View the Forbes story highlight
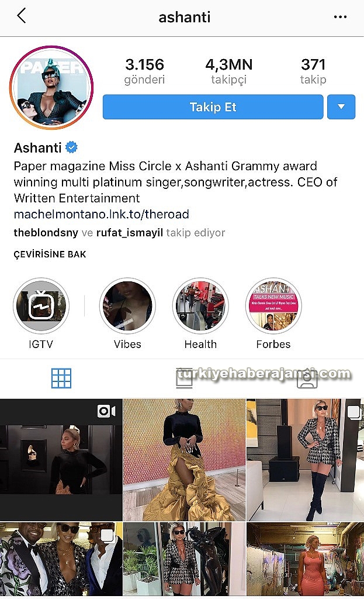This screenshot has height=599, width=364. (x=273, y=305)
